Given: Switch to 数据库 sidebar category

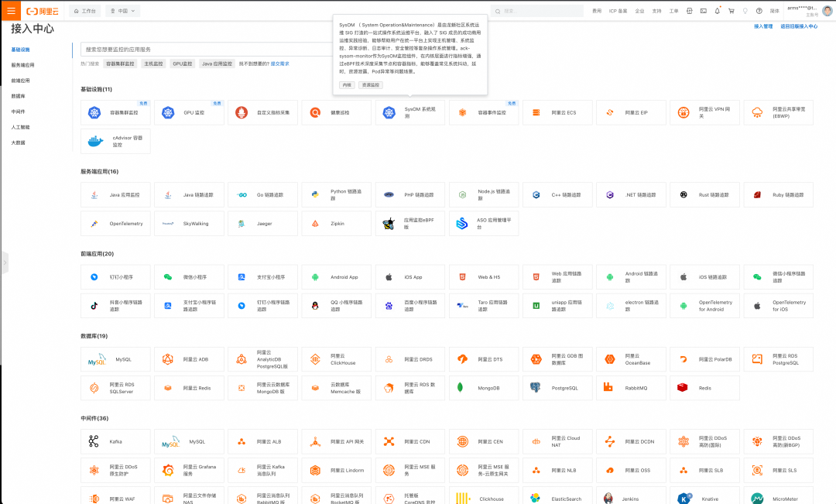Looking at the screenshot, I should 18,96.
